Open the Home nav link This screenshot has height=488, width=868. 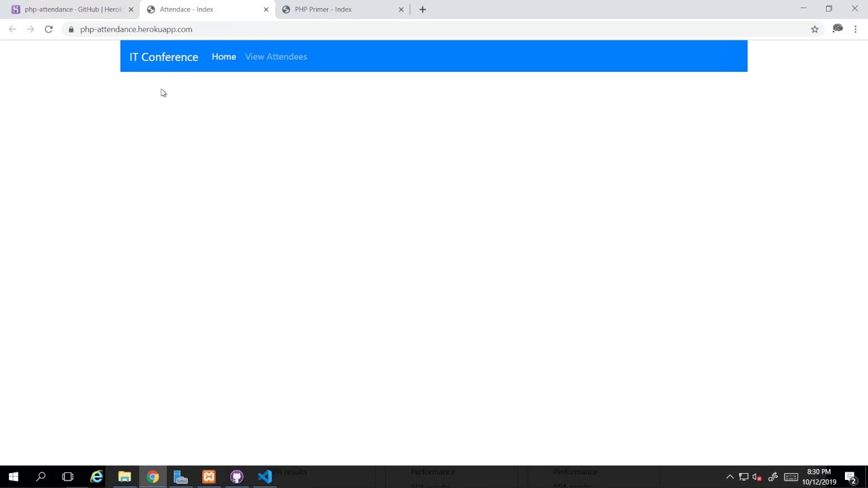point(224,57)
